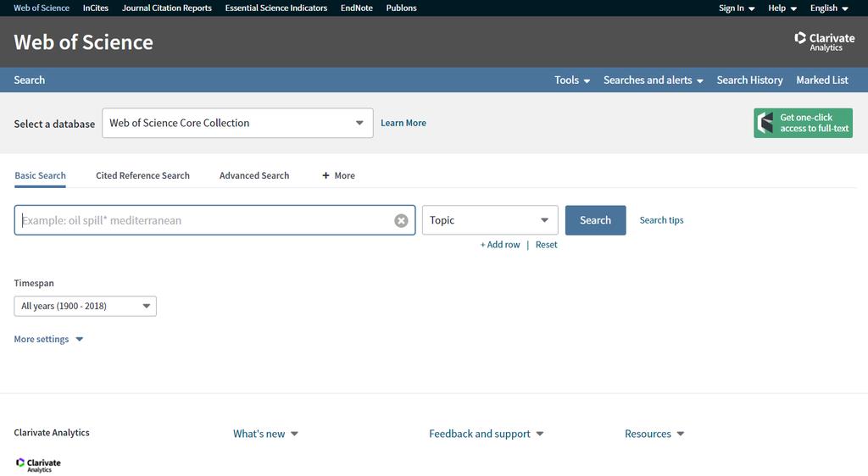Viewport: 868px width, 476px height.
Task: Open Search History
Action: (x=749, y=80)
